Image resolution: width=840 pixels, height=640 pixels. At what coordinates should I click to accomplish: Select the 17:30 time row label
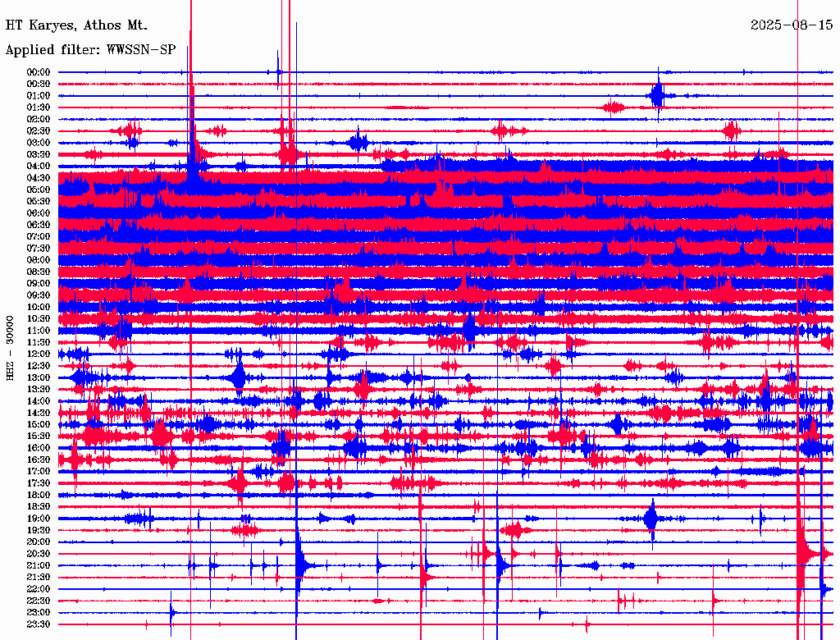(x=38, y=483)
